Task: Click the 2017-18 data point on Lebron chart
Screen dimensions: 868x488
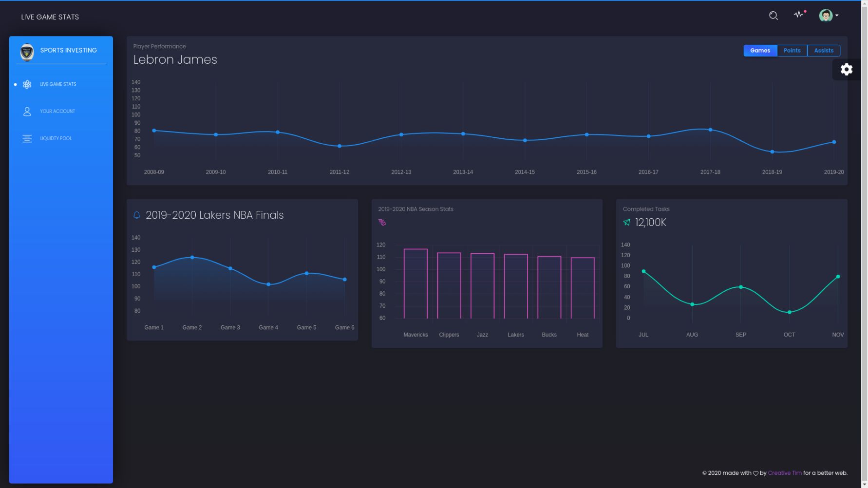Action: [x=710, y=130]
